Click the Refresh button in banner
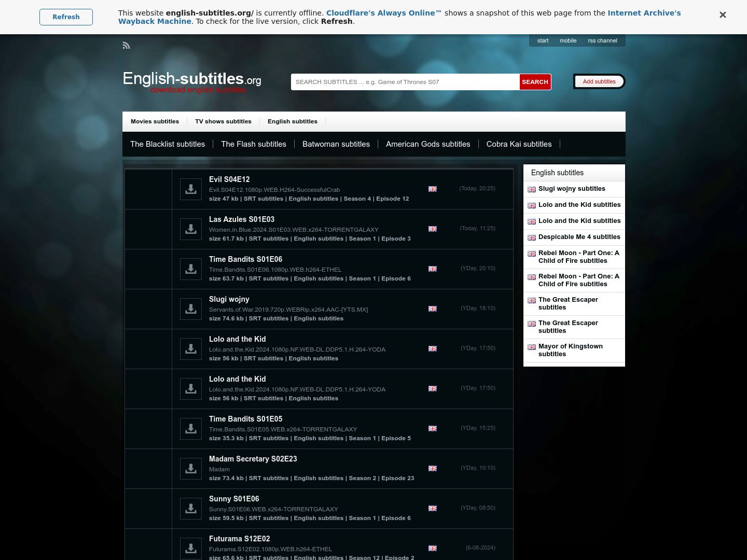The image size is (747, 560). (66, 17)
